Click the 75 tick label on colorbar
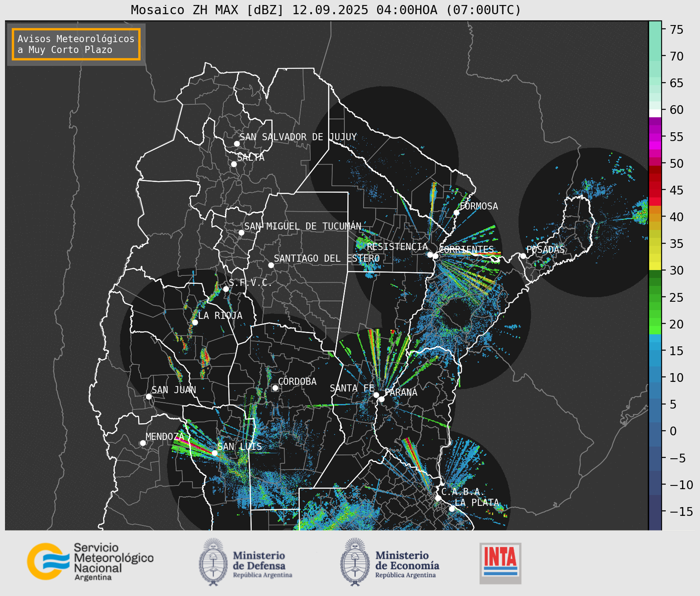 point(677,29)
